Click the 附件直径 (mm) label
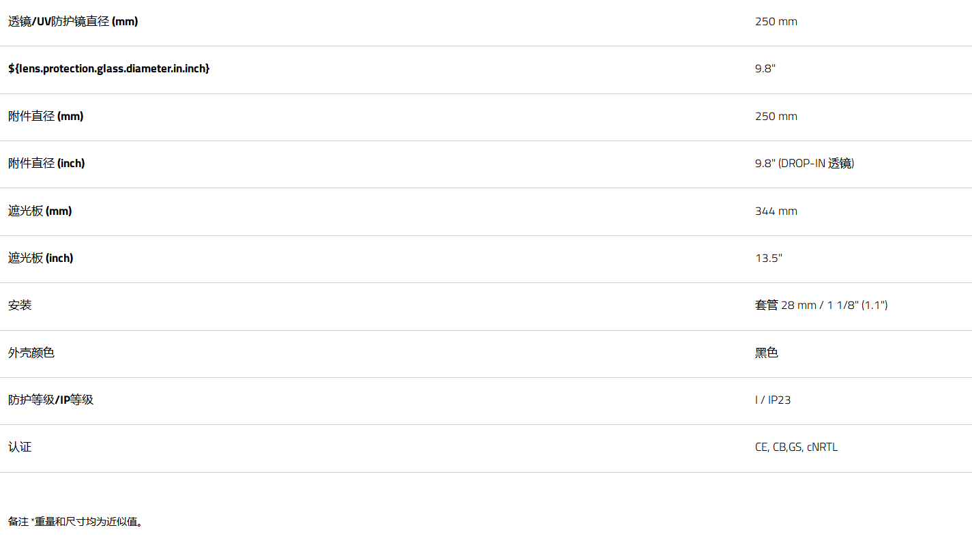Viewport: 972px width, 560px height. (x=46, y=116)
